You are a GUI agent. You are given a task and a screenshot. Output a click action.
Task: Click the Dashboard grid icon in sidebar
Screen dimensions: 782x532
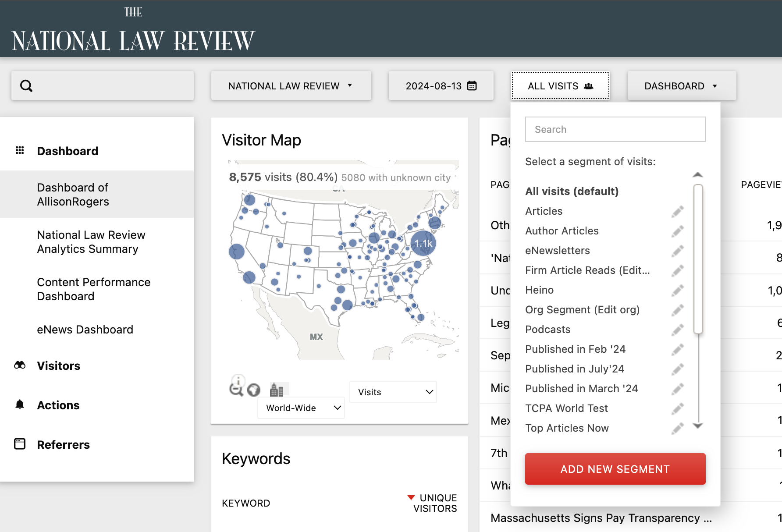pyautogui.click(x=20, y=150)
